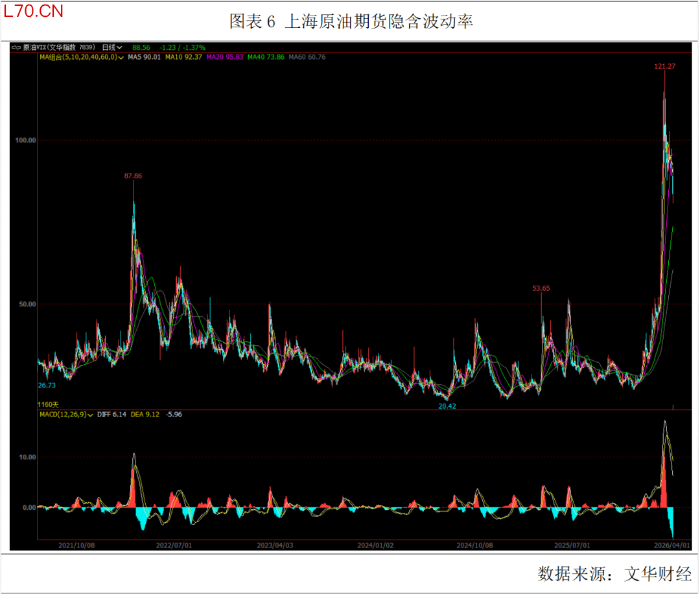Screen dimensions: 700x596
Task: Click the MA60 60.76 readout
Action: [307, 57]
